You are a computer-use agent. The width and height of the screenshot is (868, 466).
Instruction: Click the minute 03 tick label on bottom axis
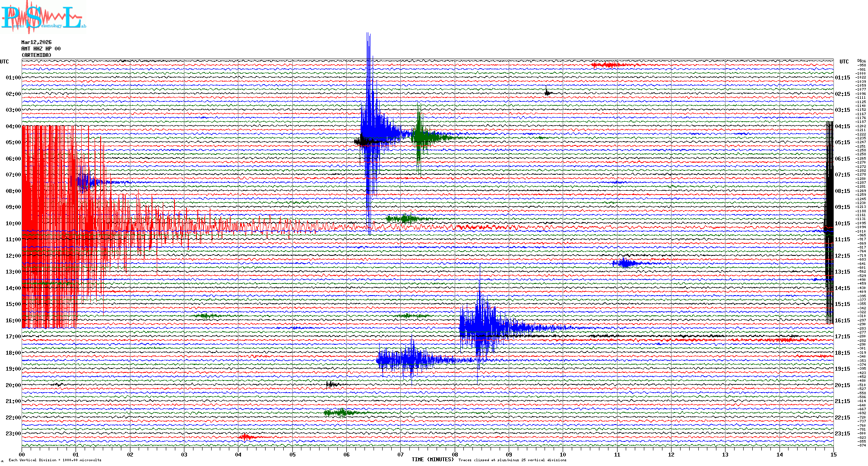pyautogui.click(x=184, y=454)
